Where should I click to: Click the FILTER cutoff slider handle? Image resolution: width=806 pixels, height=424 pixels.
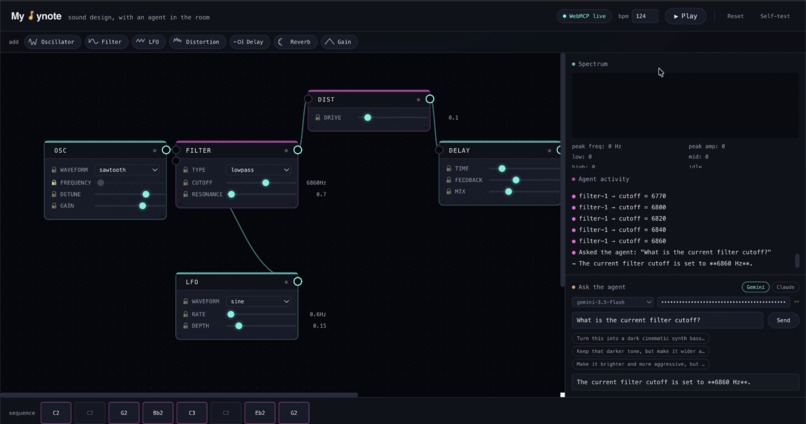(x=266, y=182)
